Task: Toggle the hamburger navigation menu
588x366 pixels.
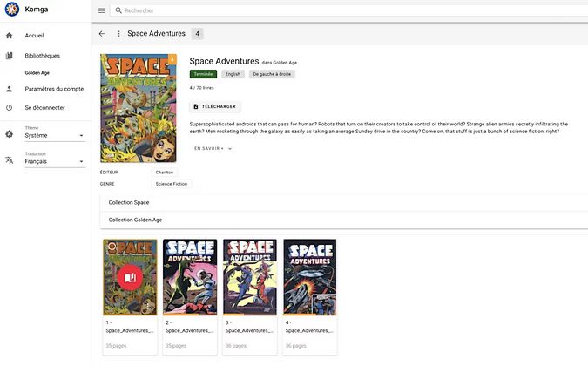Action: (101, 10)
